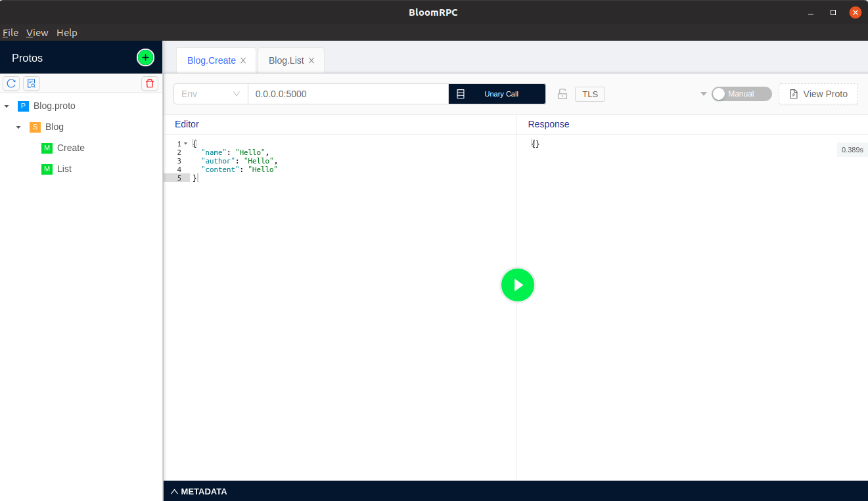The height and width of the screenshot is (501, 868).
Task: Open the Env dropdown
Action: tap(211, 94)
